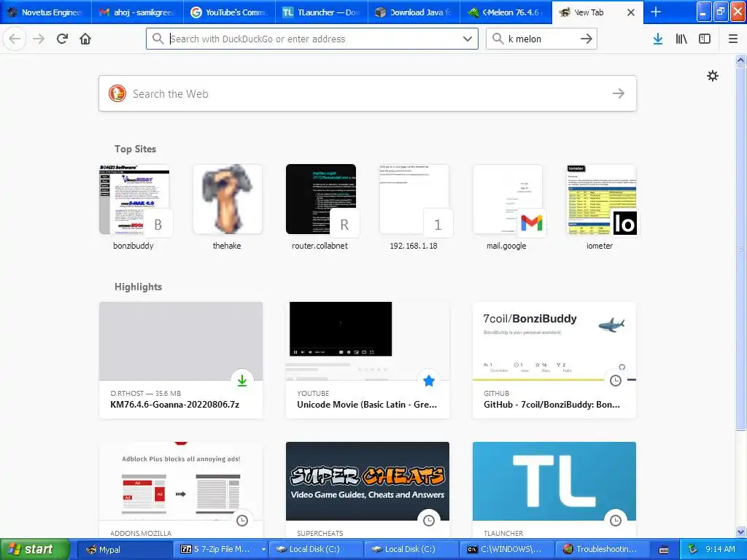This screenshot has width=747, height=560.
Task: Open the Unicode Movie YouTube highlight
Action: [368, 360]
